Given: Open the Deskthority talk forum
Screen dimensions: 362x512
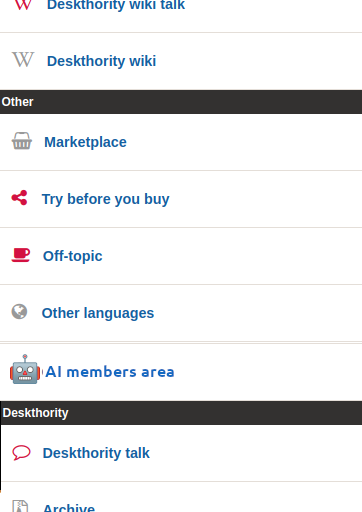Looking at the screenshot, I should coord(96,453).
